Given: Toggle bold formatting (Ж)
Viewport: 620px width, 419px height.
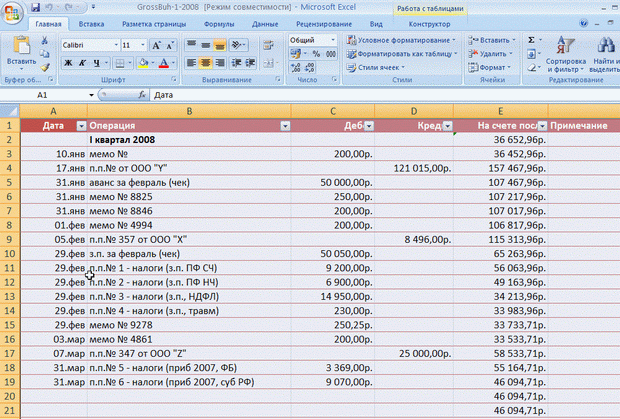Looking at the screenshot, I should click(68, 63).
